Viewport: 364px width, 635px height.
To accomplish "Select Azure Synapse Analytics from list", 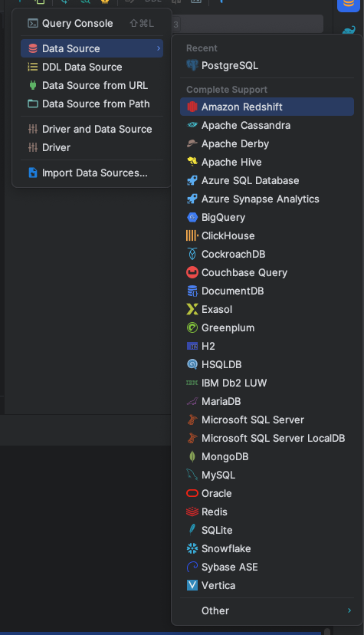I will (267, 199).
